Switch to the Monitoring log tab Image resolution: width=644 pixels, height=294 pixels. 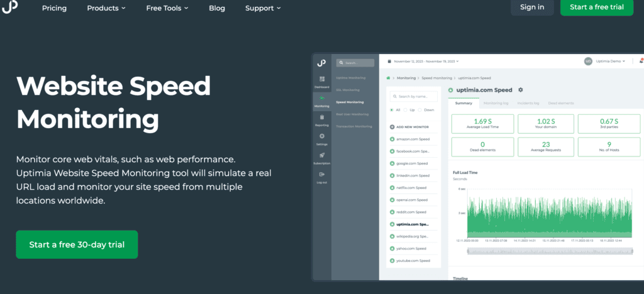(x=496, y=102)
